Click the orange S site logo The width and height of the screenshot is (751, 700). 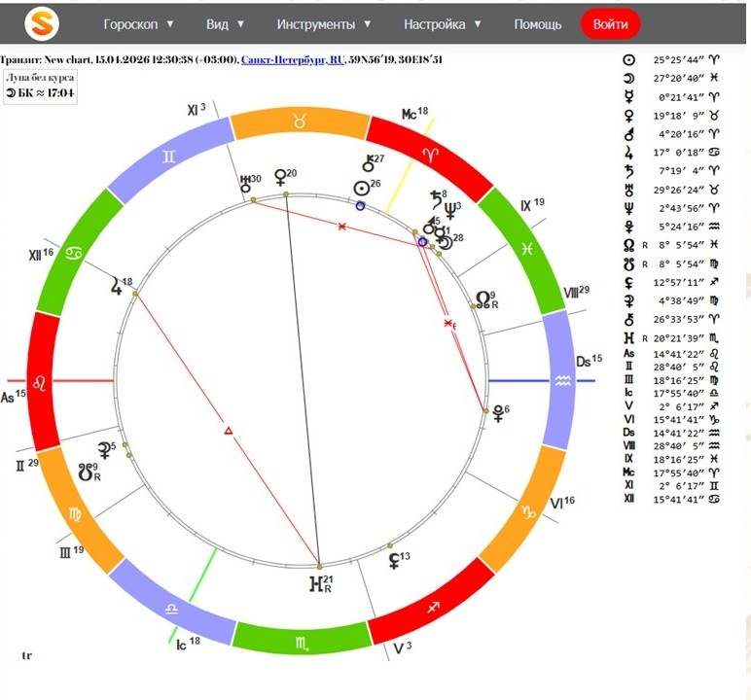point(42,24)
